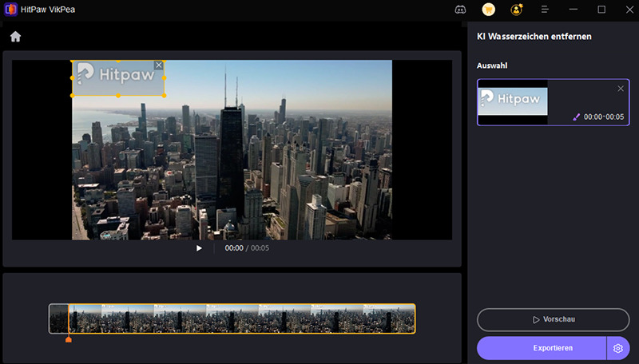The image size is (639, 364).
Task: Click the Auswahl label
Action: [492, 65]
